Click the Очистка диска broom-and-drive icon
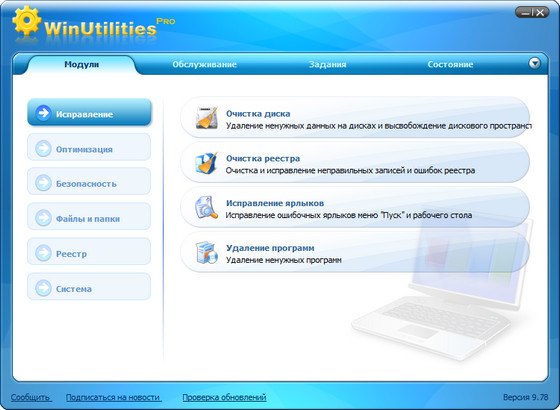The width and height of the screenshot is (560, 410). (x=206, y=118)
